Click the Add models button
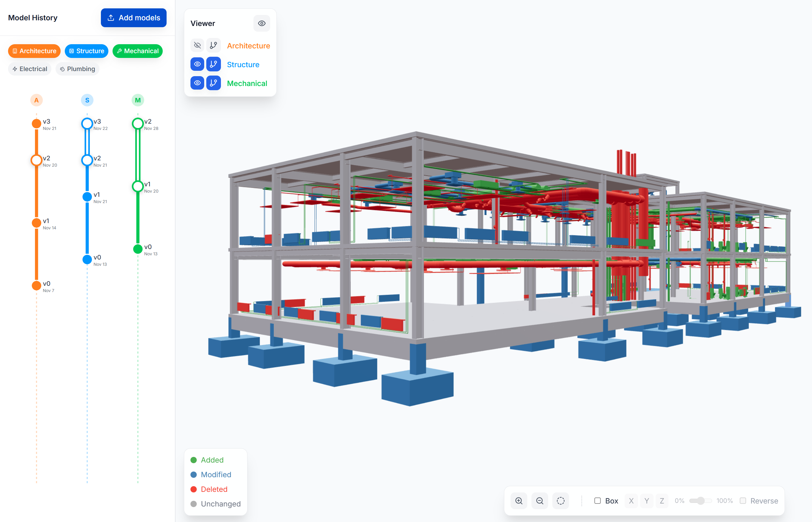812x522 pixels. click(133, 18)
